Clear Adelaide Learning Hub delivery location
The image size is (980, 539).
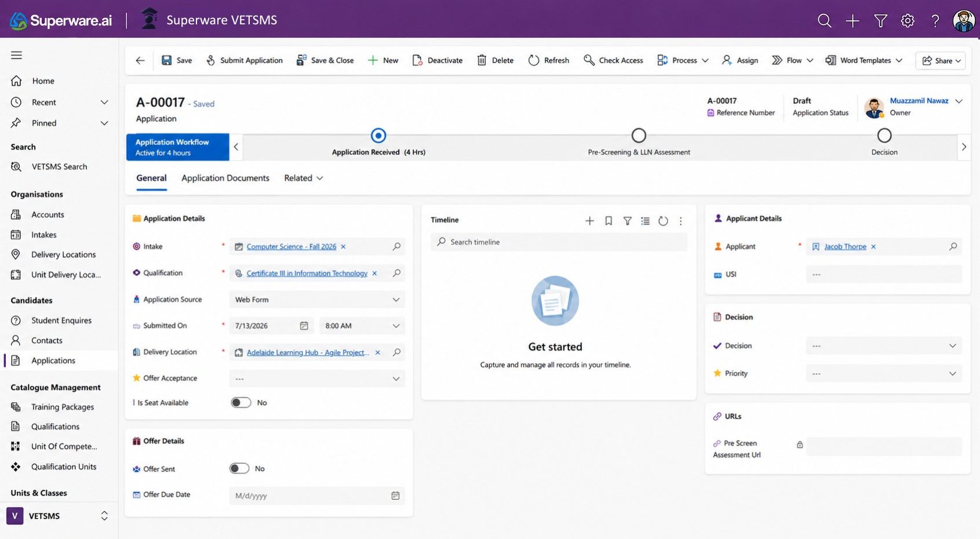coord(377,352)
